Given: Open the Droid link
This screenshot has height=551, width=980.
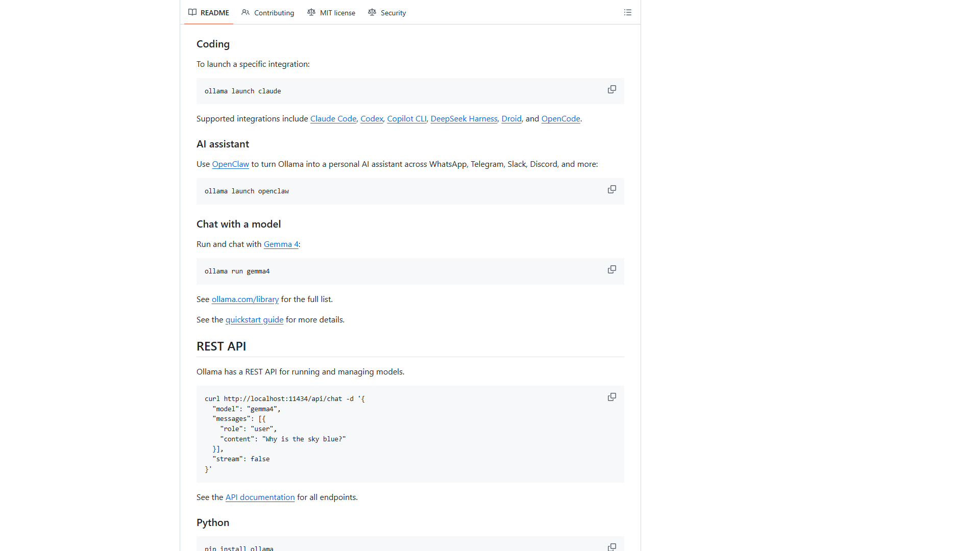Looking at the screenshot, I should 511,119.
